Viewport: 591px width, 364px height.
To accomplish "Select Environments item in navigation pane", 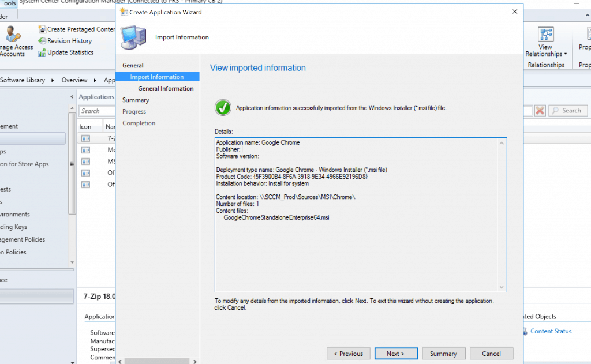I will (x=15, y=214).
